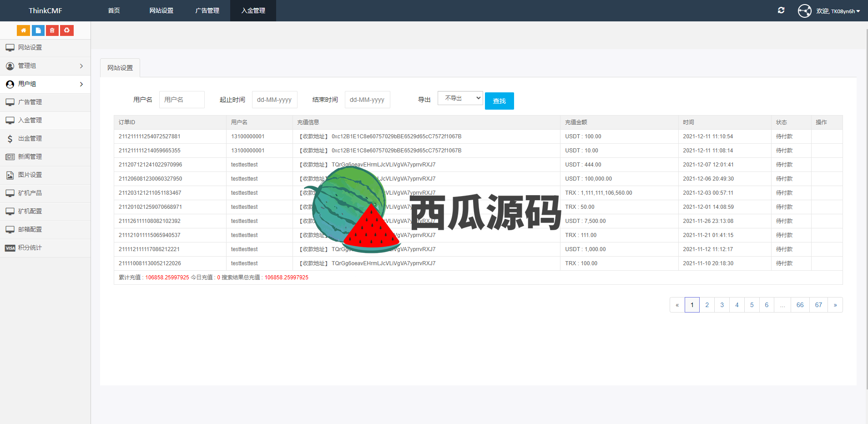Click 积分统计 label in the sidebar
The image size is (868, 424).
30,247
